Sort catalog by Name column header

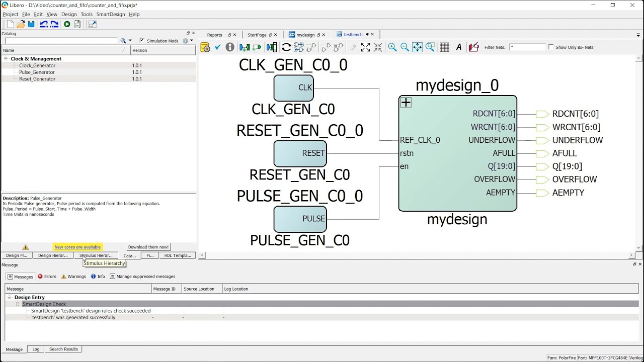tap(66, 50)
